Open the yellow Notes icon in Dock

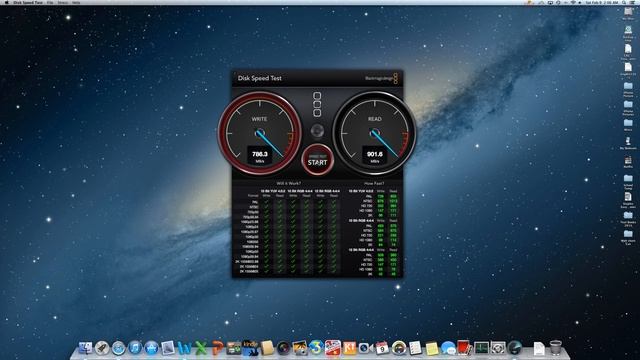pyautogui.click(x=431, y=349)
